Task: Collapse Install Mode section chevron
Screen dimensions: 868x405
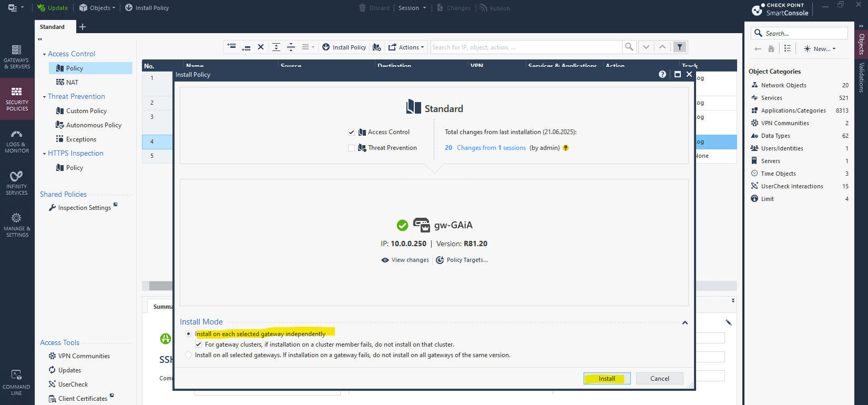Action: pyautogui.click(x=685, y=322)
